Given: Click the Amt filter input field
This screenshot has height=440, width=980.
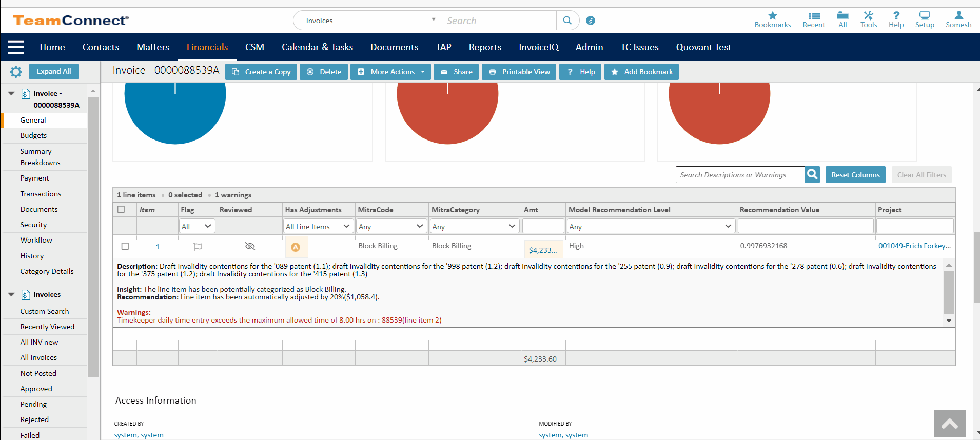Looking at the screenshot, I should [543, 226].
